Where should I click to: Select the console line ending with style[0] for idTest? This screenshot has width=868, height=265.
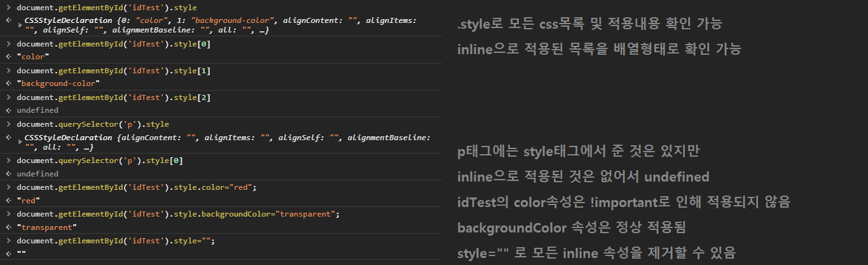click(113, 45)
